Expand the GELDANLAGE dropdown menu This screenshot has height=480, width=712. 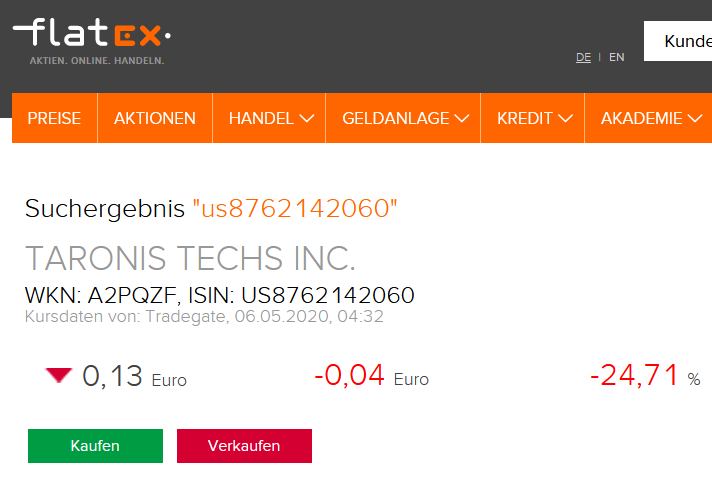(x=405, y=118)
